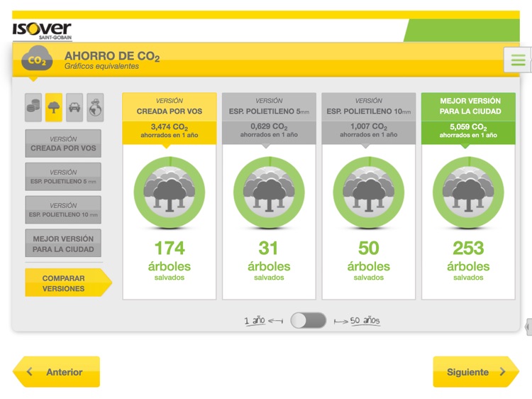Click the tree ring above 50 árboles
The height and width of the screenshot is (399, 532).
[x=369, y=192]
